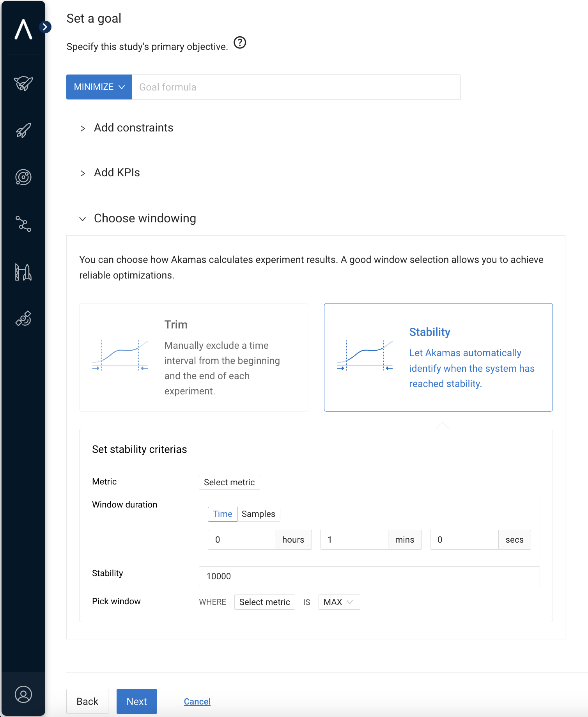Open the satellite sidebar icon
Viewport: 588px width, 717px height.
[23, 318]
